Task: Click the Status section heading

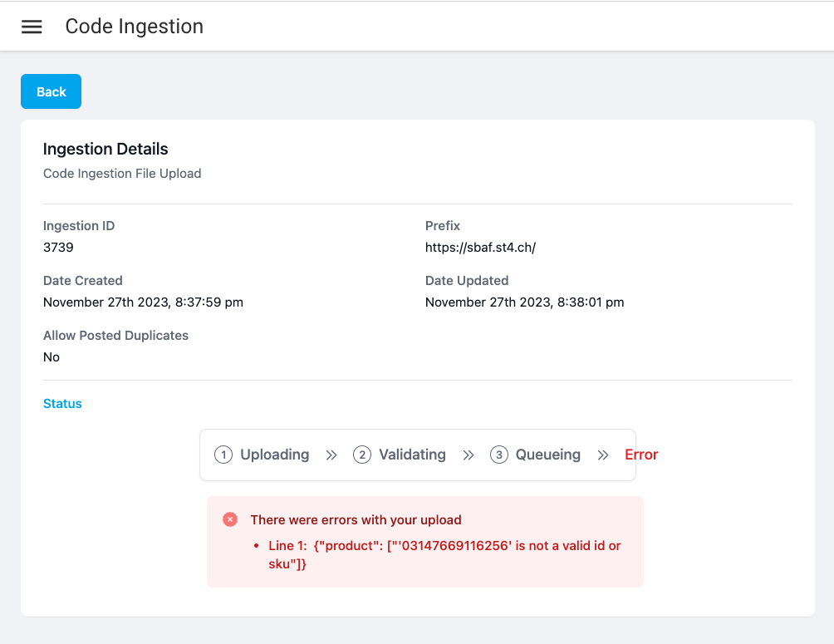Action: [x=62, y=404]
